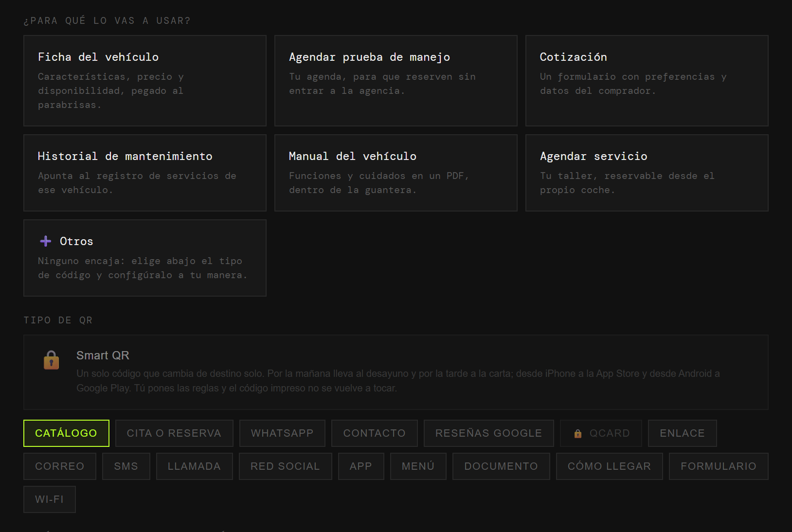Click the small lock icon on QCARD

pos(578,434)
